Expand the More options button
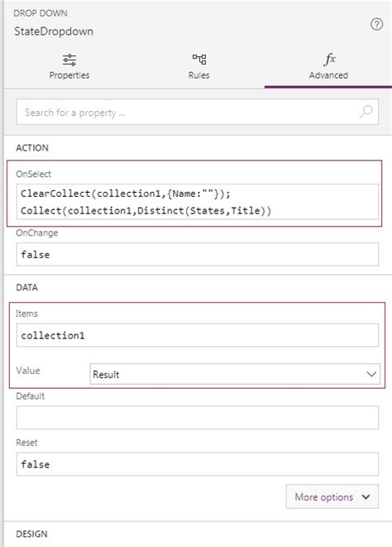392x547 pixels. click(x=332, y=497)
